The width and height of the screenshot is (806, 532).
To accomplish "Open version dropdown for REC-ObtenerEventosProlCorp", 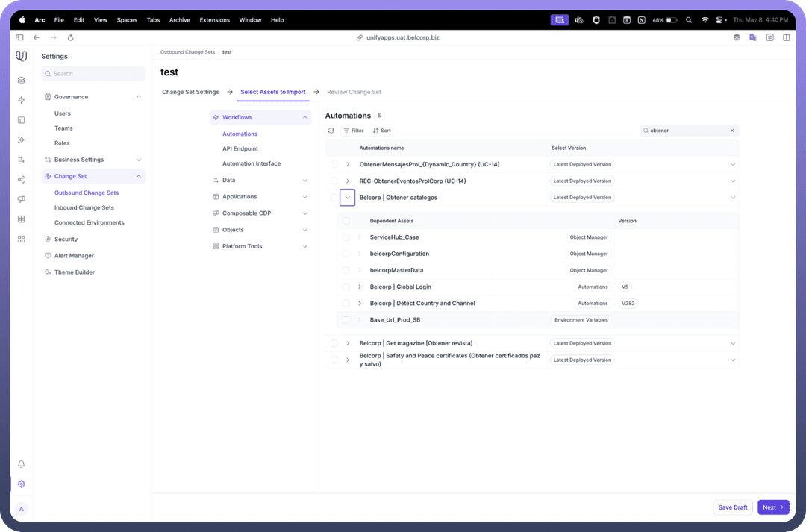I will point(732,181).
